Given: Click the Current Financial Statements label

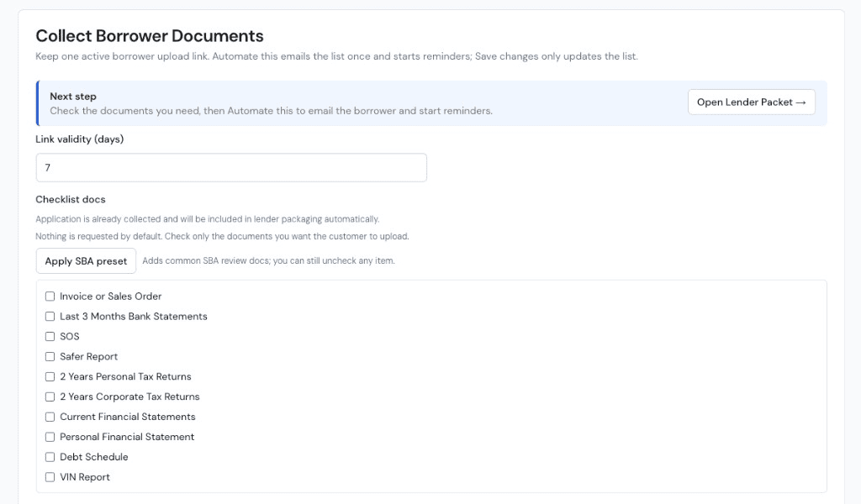Looking at the screenshot, I should (128, 417).
